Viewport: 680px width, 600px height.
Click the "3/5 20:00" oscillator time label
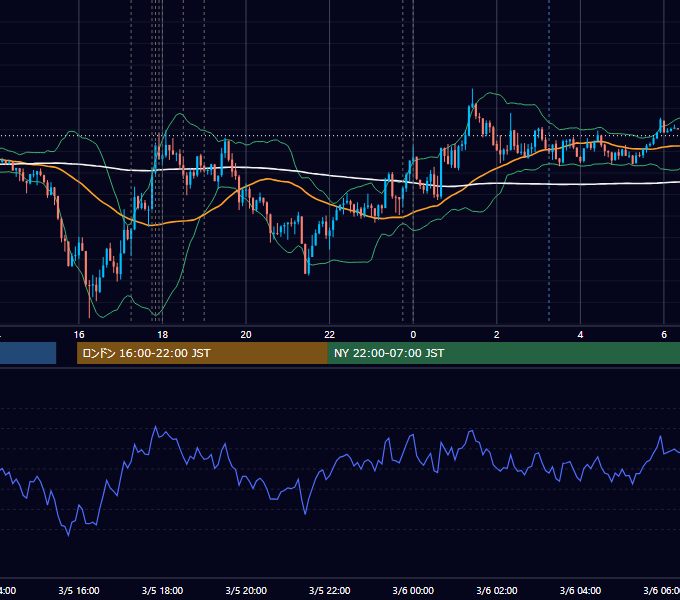[246, 590]
